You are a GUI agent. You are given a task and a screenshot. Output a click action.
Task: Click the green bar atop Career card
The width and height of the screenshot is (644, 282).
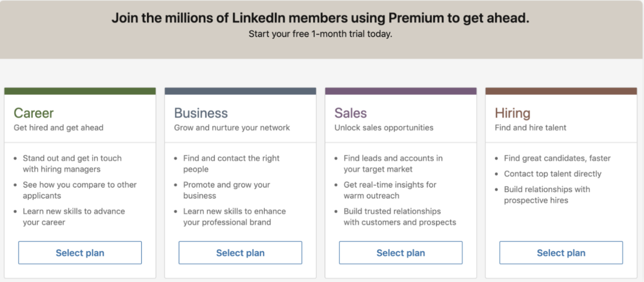click(x=80, y=91)
